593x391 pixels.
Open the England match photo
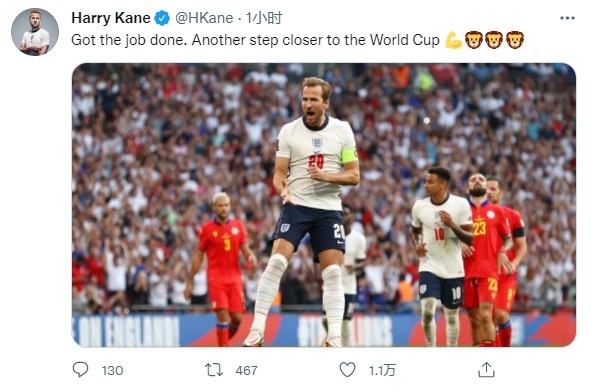pos(324,205)
